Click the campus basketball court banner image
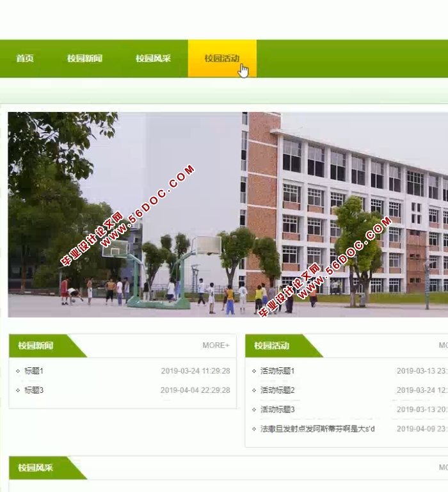This screenshot has width=448, height=492. [x=228, y=214]
